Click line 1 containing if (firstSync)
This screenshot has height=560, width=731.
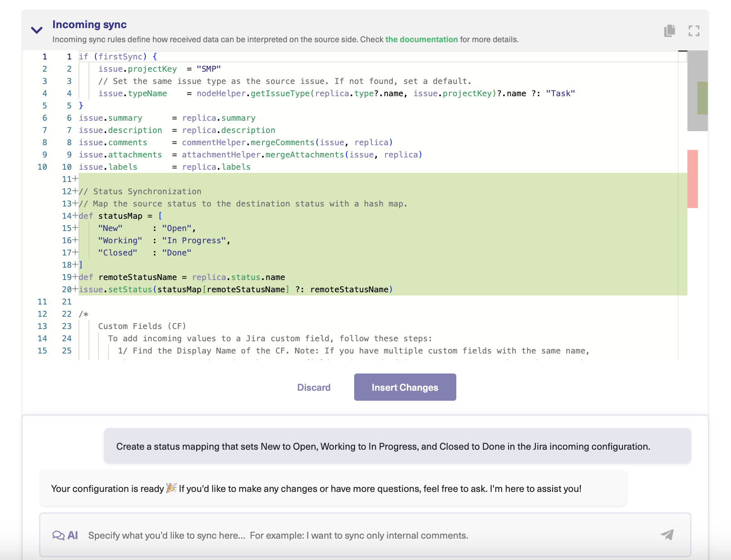pyautogui.click(x=117, y=56)
